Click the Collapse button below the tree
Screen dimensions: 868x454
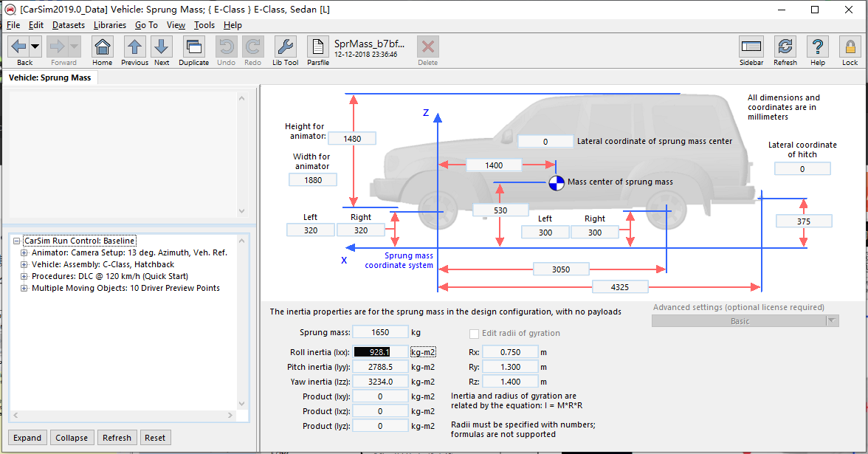[x=72, y=437]
